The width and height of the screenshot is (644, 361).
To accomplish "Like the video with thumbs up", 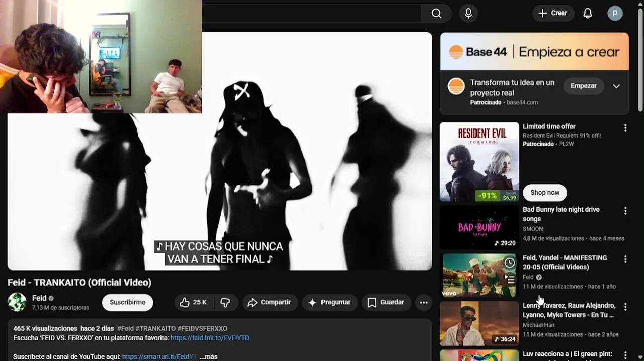I will click(x=194, y=302).
